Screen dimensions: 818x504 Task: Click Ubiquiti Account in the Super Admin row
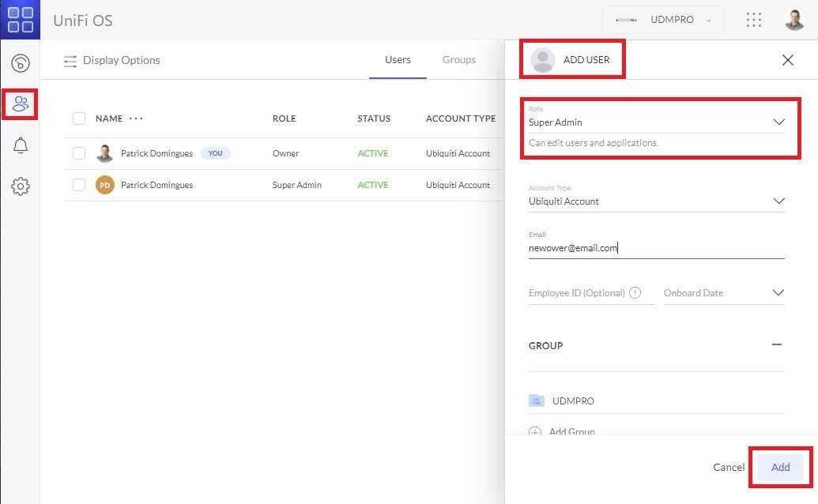click(x=458, y=185)
